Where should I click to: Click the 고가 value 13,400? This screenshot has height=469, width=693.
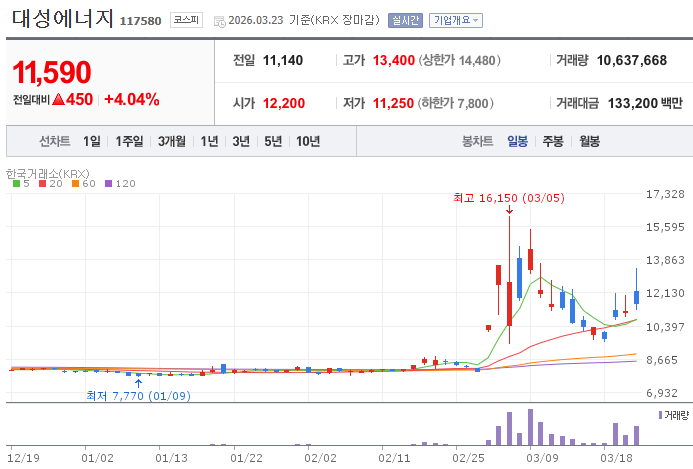coord(394,61)
